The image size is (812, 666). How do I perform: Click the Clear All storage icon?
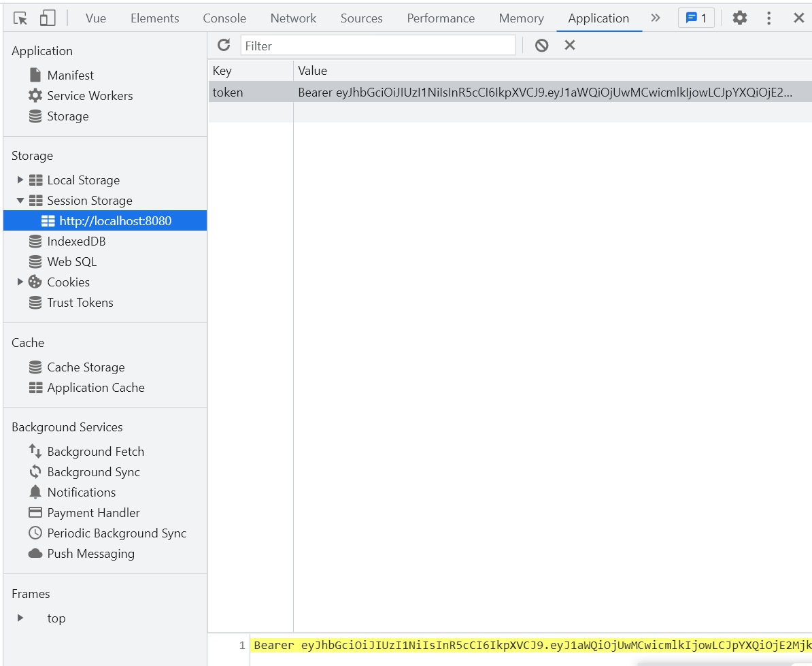(541, 46)
